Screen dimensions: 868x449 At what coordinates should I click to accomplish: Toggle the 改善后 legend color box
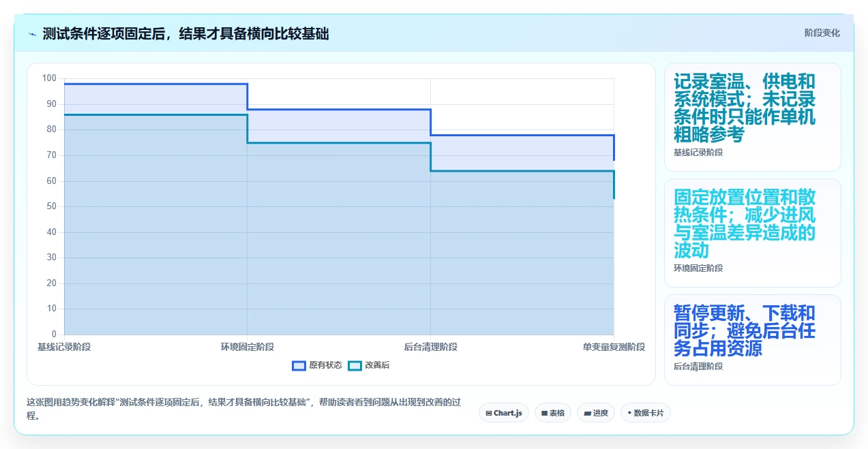click(355, 365)
